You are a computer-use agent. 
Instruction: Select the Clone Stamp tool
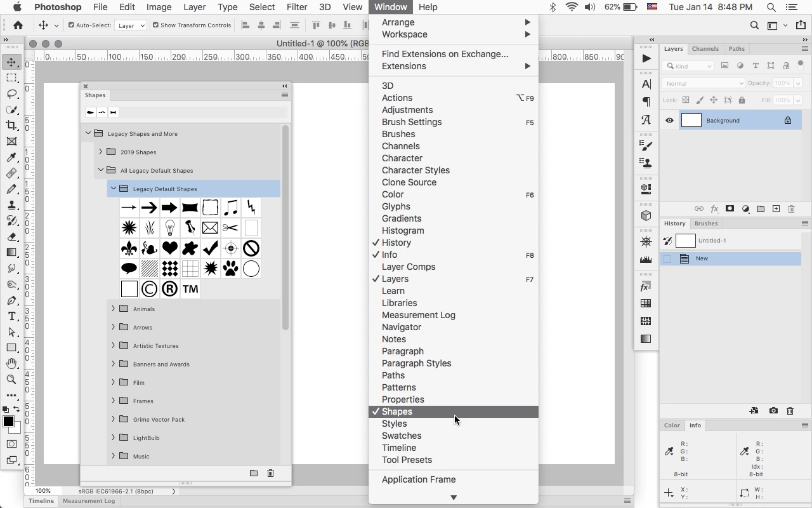11,205
